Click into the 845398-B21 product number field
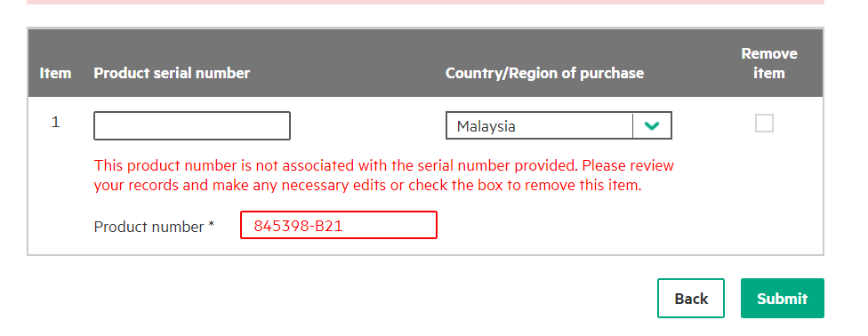The height and width of the screenshot is (336, 868). tap(339, 225)
